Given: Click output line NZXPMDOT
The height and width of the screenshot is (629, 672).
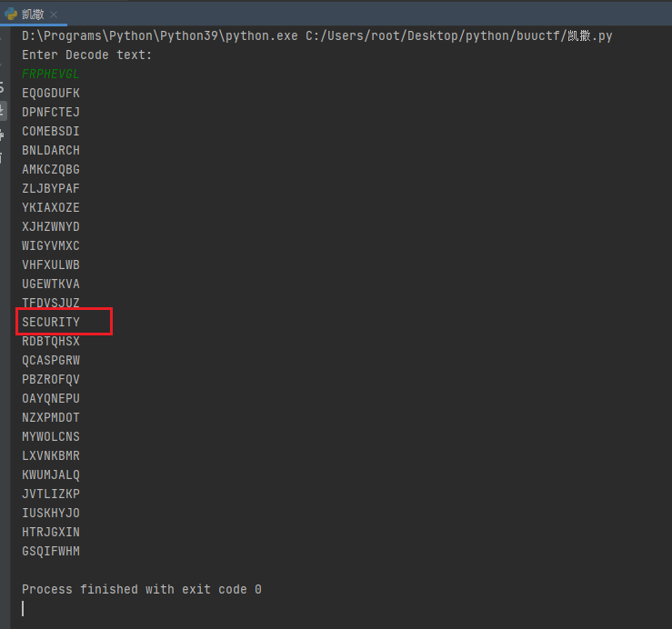Looking at the screenshot, I should pos(51,417).
